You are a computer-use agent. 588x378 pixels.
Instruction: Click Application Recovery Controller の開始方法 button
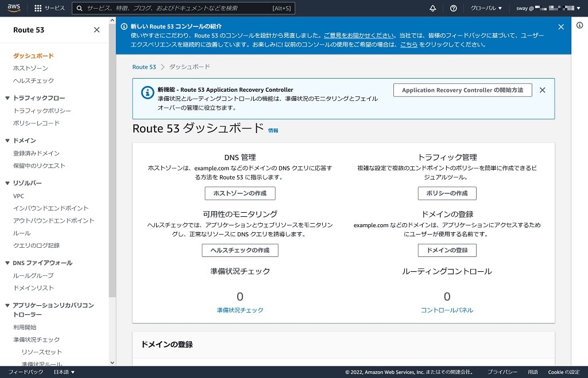(x=462, y=90)
